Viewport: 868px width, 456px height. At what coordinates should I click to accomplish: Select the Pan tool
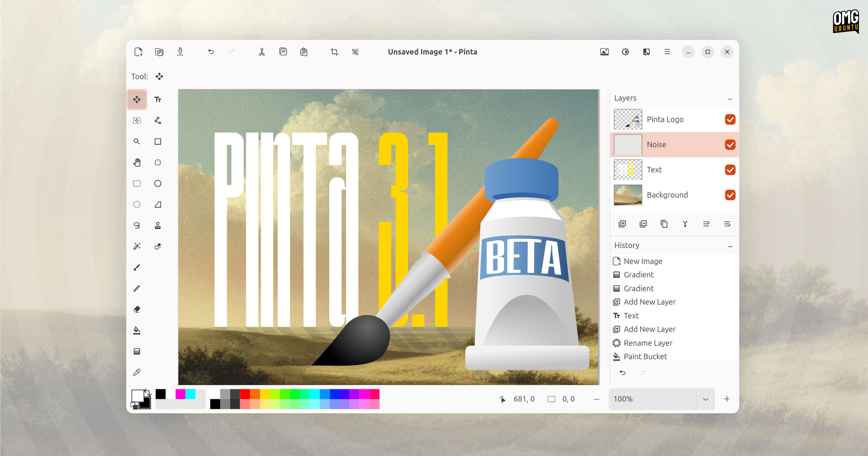137,162
